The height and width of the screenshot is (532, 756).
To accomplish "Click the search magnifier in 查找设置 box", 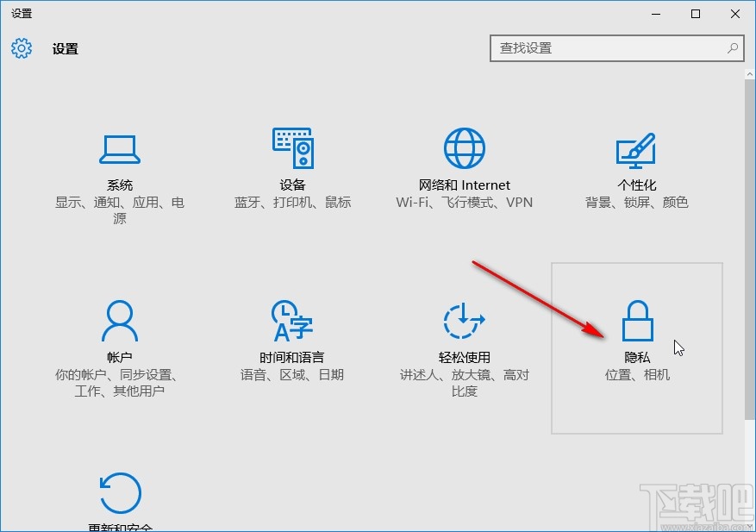I will (x=731, y=48).
